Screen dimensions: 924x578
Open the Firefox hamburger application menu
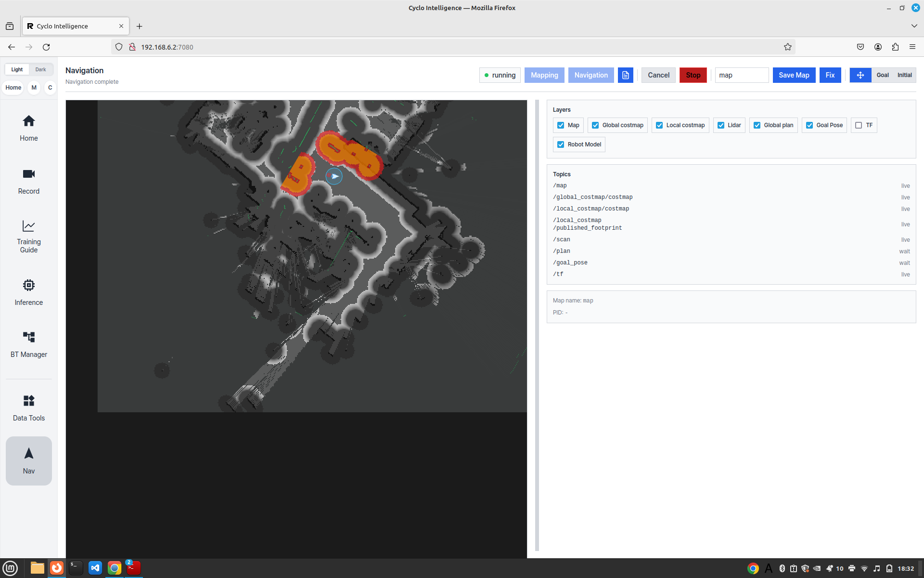(x=912, y=47)
